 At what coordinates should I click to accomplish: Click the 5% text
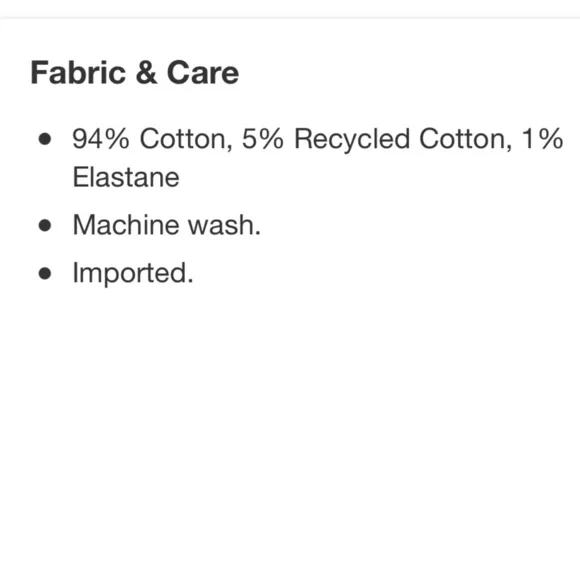coord(263,139)
